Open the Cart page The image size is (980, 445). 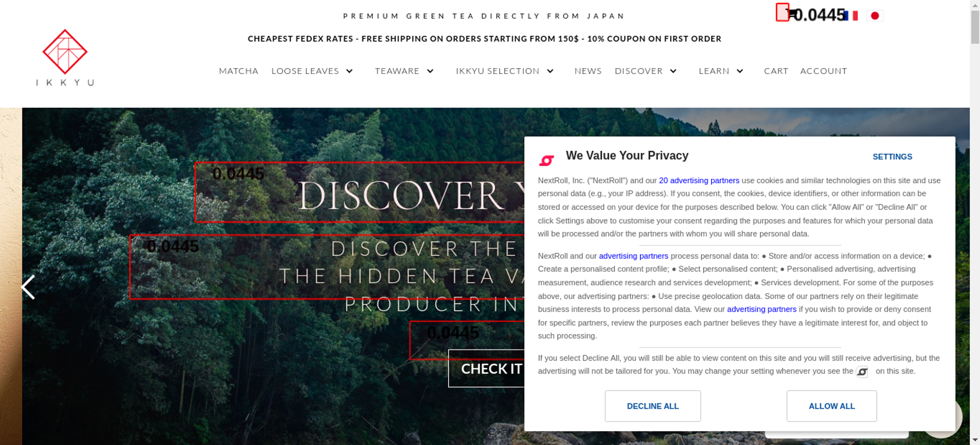[776, 71]
